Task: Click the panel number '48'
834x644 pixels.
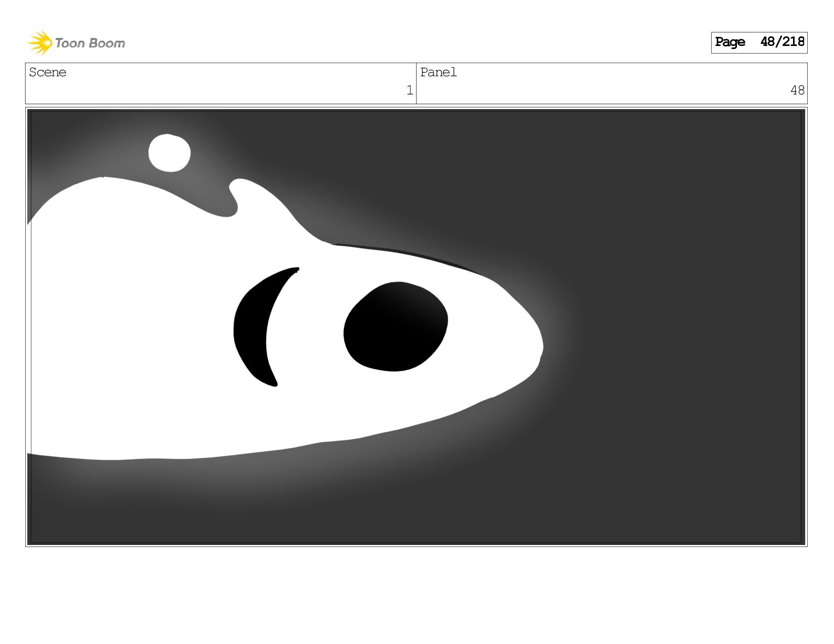Action: tap(797, 90)
